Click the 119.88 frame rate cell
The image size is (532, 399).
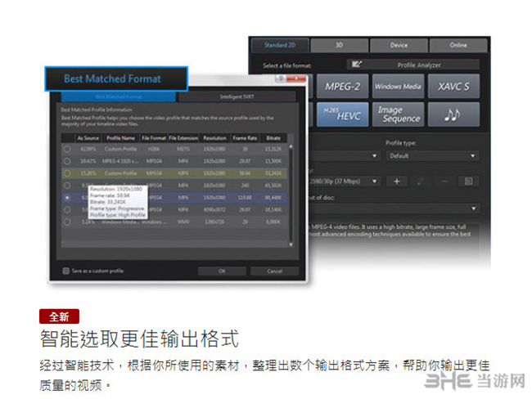click(245, 198)
